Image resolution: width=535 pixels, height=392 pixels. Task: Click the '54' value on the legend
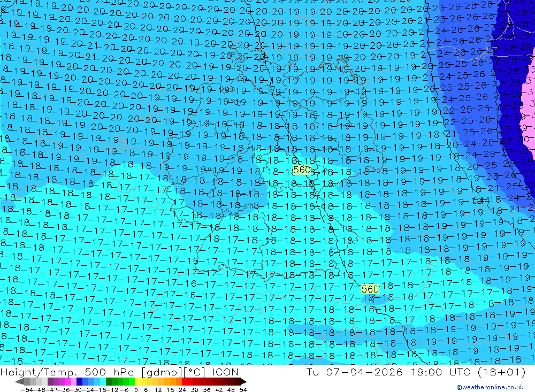coord(243,390)
